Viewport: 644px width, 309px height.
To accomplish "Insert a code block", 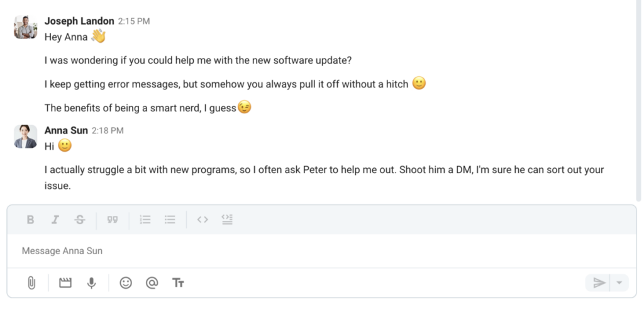I will [x=227, y=220].
